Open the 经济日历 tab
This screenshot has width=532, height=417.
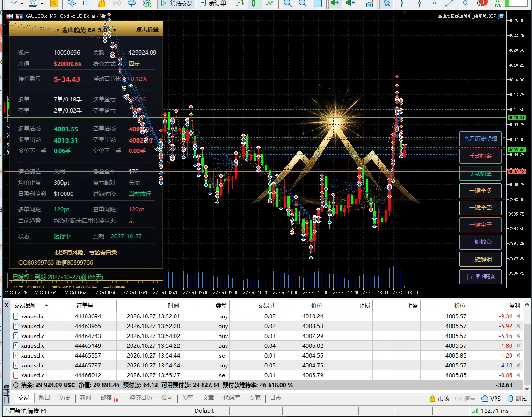tap(141, 398)
